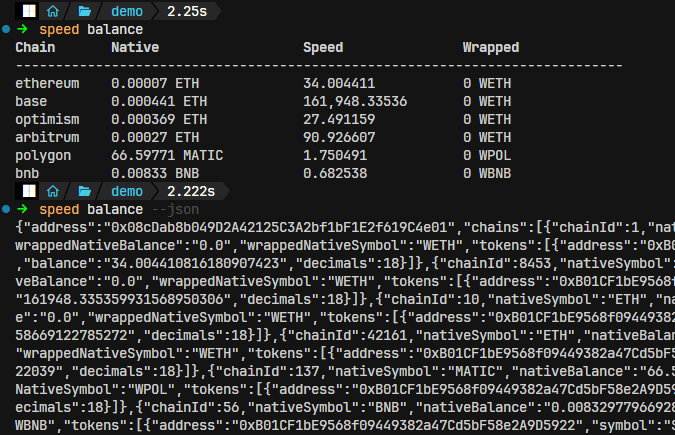Screen dimensions: 675x435
Task: Click the 2.222s execution time segment
Action: (x=191, y=191)
